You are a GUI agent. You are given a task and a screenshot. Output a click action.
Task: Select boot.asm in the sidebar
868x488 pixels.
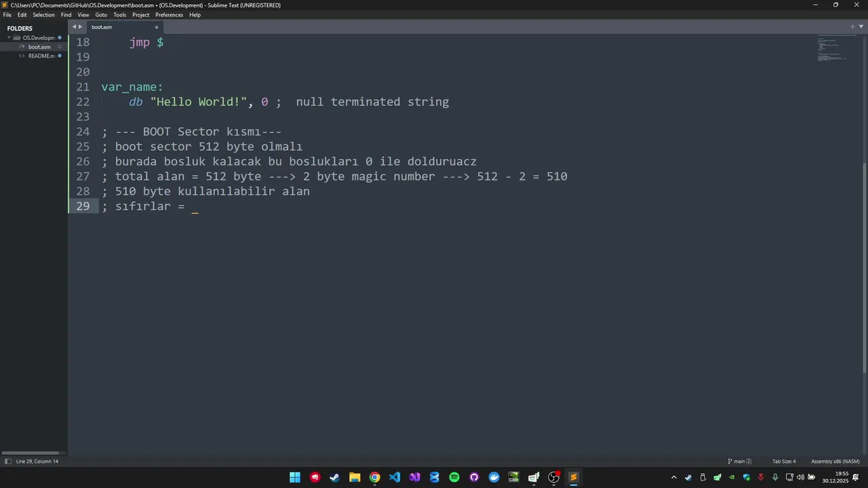tap(39, 47)
